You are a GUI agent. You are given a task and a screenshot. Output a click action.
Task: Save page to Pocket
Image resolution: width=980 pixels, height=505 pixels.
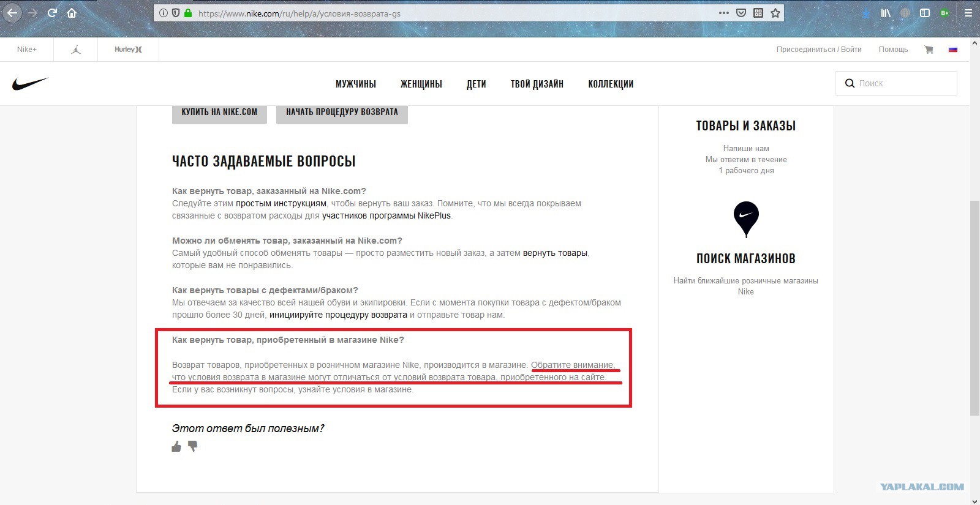click(x=741, y=13)
